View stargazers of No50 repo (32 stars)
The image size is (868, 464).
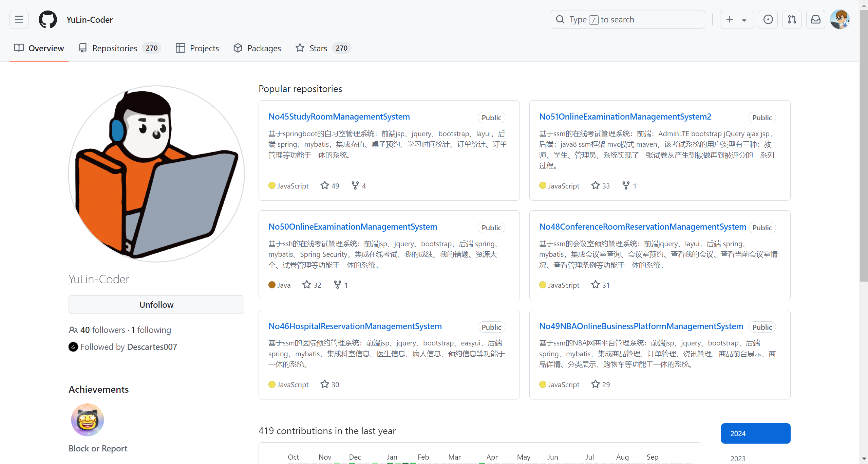click(x=312, y=285)
